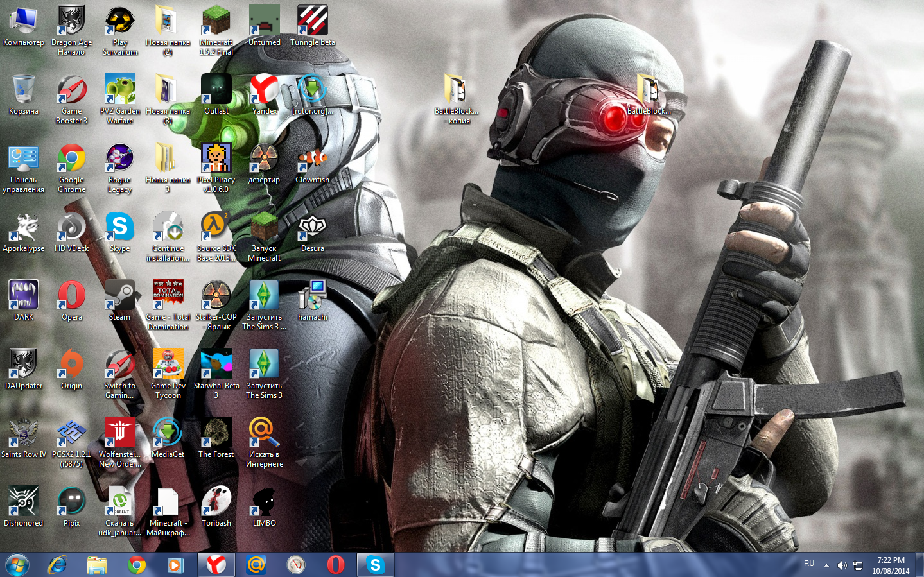Screen dimensions: 924x577
Task: Open Скачать udk_januar torrent file
Action: tap(119, 511)
